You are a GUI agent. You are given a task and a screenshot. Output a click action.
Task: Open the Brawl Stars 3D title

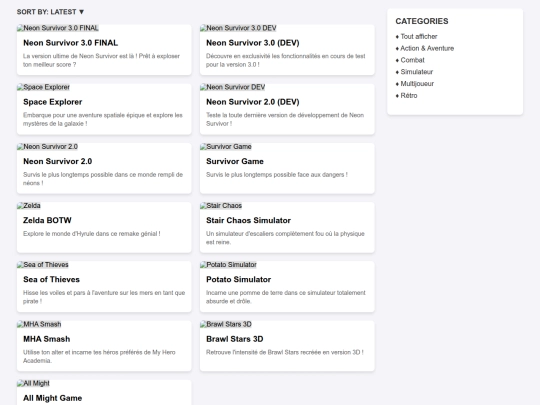(x=235, y=339)
